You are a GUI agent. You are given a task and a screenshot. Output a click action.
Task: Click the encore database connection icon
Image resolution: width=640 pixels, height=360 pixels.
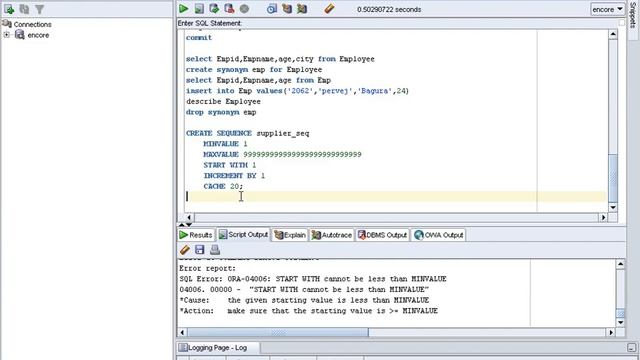(x=20, y=35)
